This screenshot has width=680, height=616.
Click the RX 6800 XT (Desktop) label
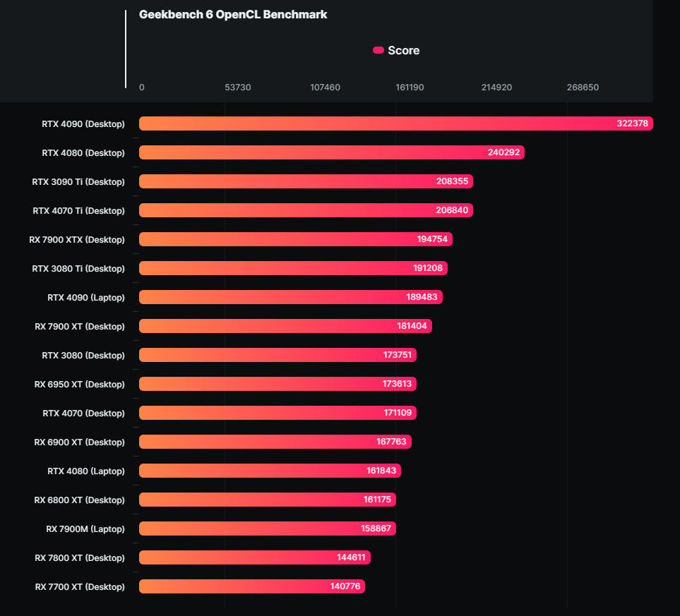tap(79, 500)
